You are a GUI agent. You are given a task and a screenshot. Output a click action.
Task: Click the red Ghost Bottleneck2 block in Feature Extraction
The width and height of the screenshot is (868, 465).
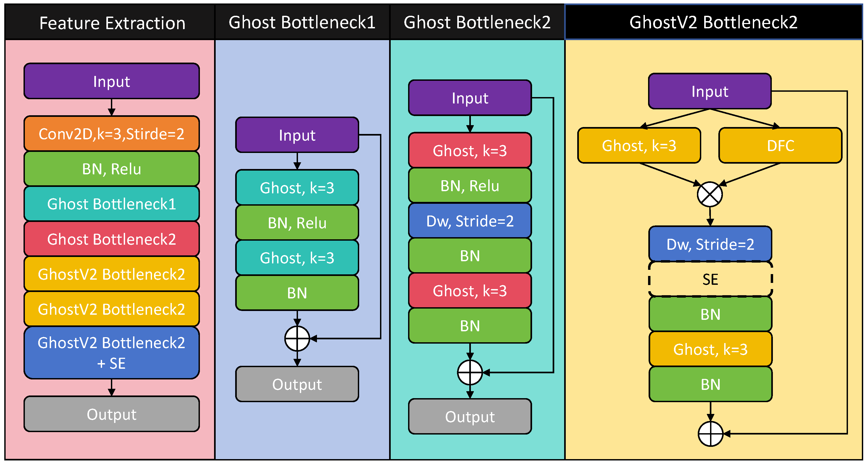tap(111, 239)
